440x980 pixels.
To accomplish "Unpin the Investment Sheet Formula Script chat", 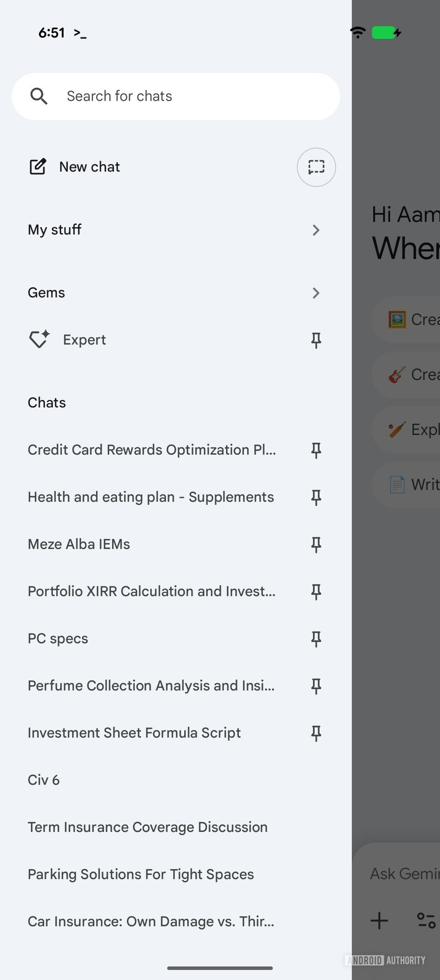I will (316, 733).
